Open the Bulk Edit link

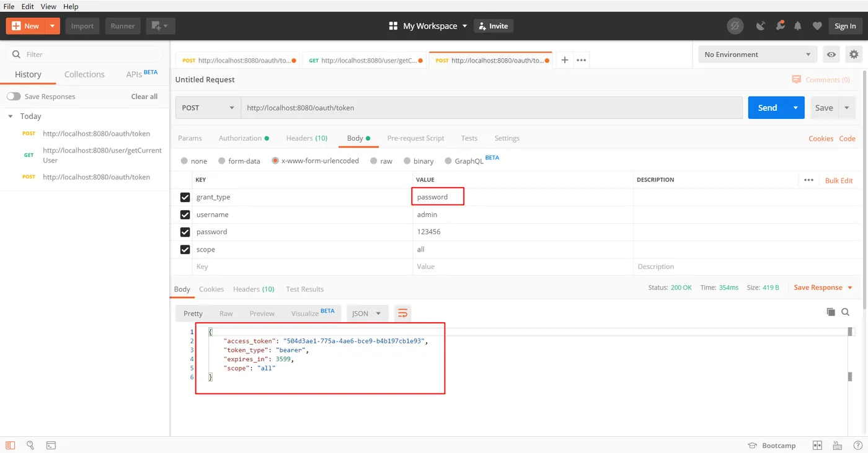click(839, 180)
